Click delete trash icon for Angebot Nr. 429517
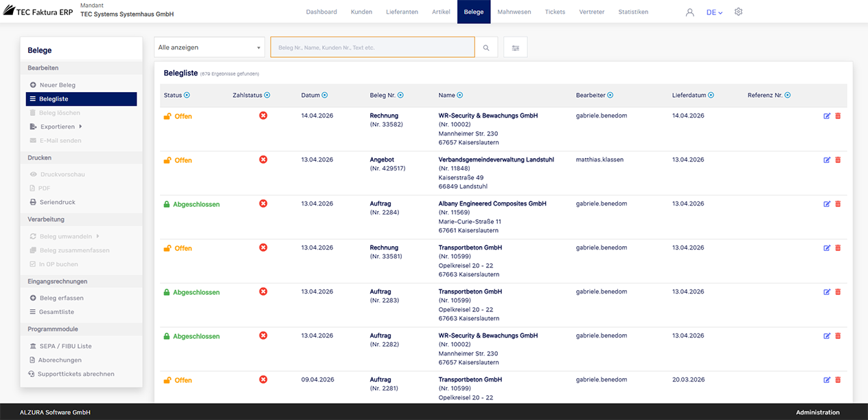Screen dimensions: 868x420 pyautogui.click(x=838, y=160)
